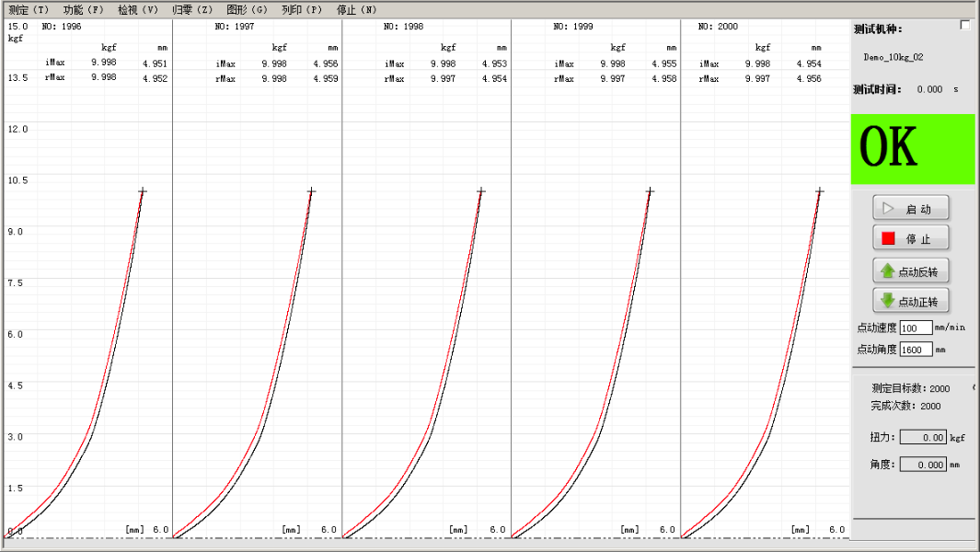Click the 角度 value field
The height and width of the screenshot is (552, 980).
coord(923,465)
